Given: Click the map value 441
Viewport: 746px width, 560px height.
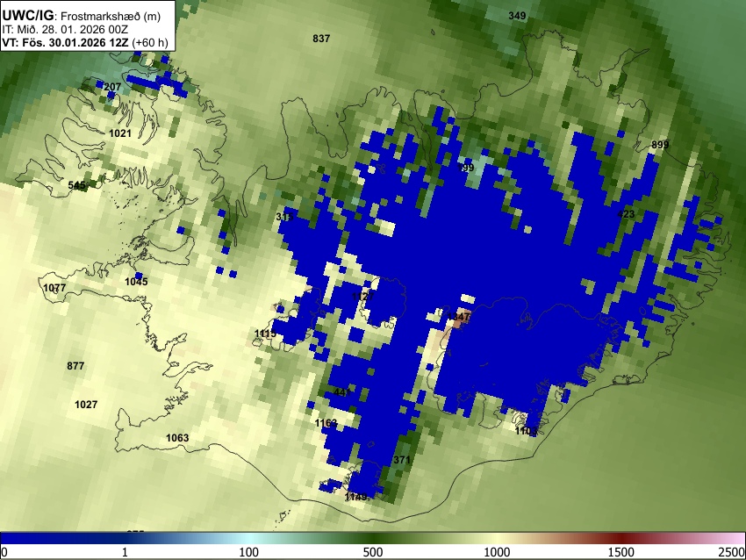Looking at the screenshot, I should pos(342,392).
